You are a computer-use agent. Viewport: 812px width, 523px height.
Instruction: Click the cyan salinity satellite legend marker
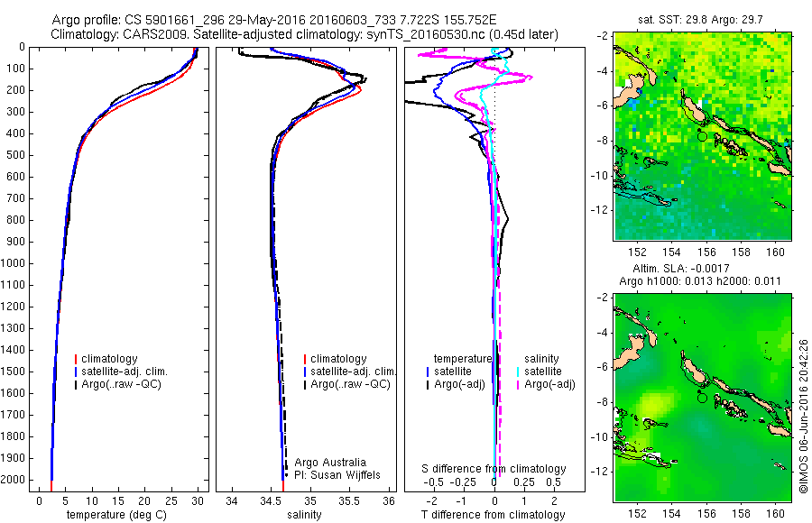point(517,372)
